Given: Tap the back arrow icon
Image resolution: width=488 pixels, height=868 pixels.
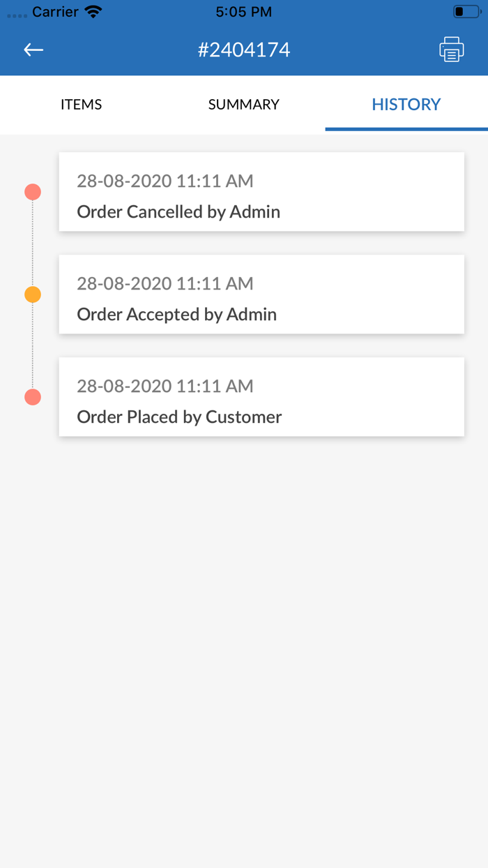Looking at the screenshot, I should tap(33, 50).
